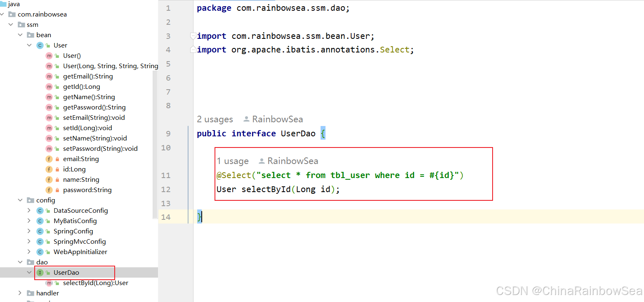Select getName():String in the tree

[x=89, y=97]
